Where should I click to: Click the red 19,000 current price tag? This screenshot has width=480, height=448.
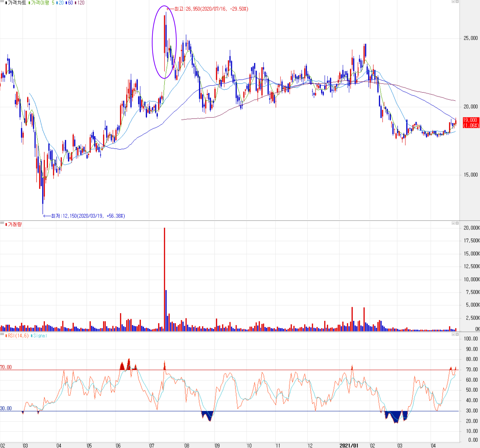click(471, 123)
